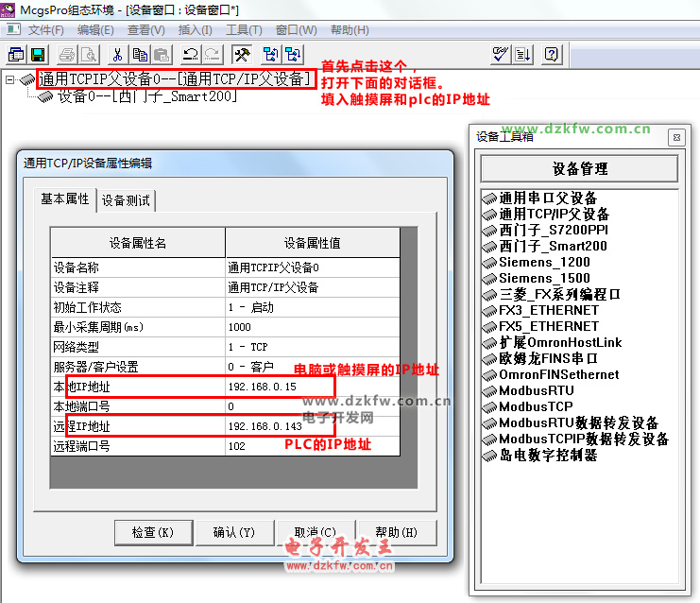Click the icon next to Siemens_1200

point(489,263)
